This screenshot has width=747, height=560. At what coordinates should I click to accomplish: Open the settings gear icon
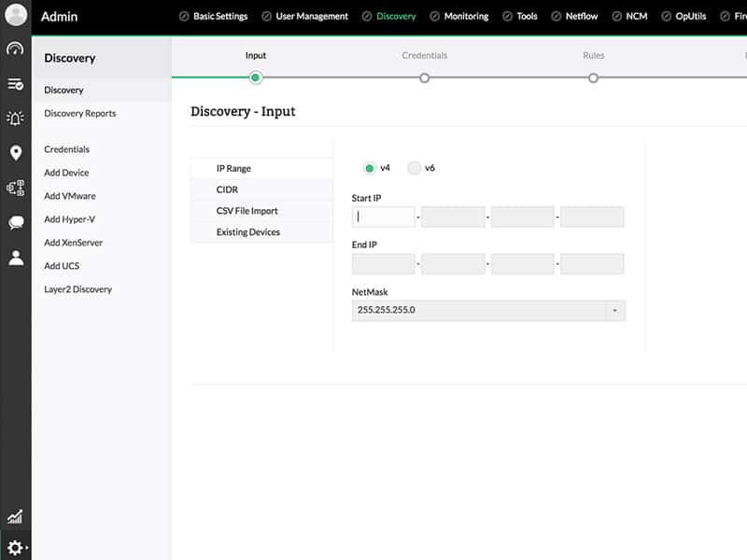click(x=15, y=548)
